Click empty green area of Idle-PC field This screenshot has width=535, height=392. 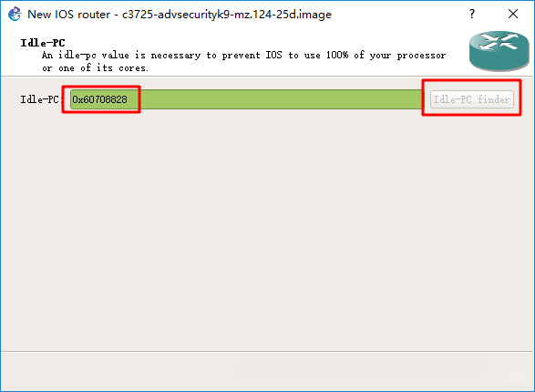273,99
